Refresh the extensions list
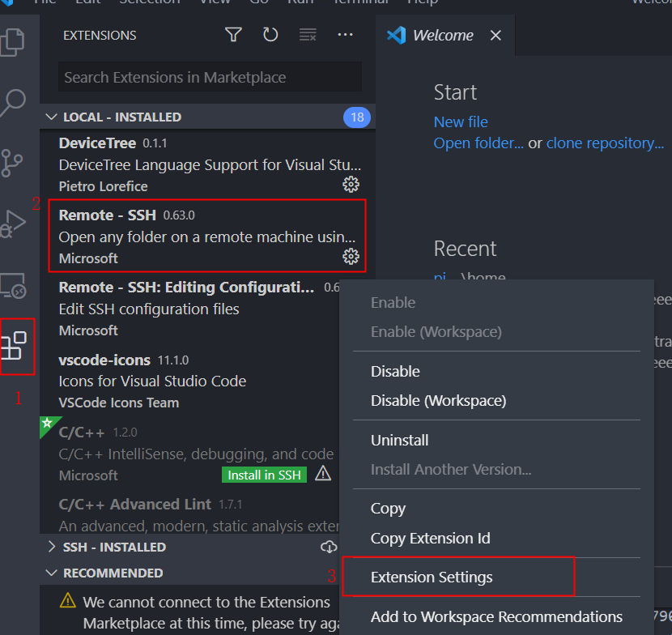The height and width of the screenshot is (635, 672). coord(270,35)
